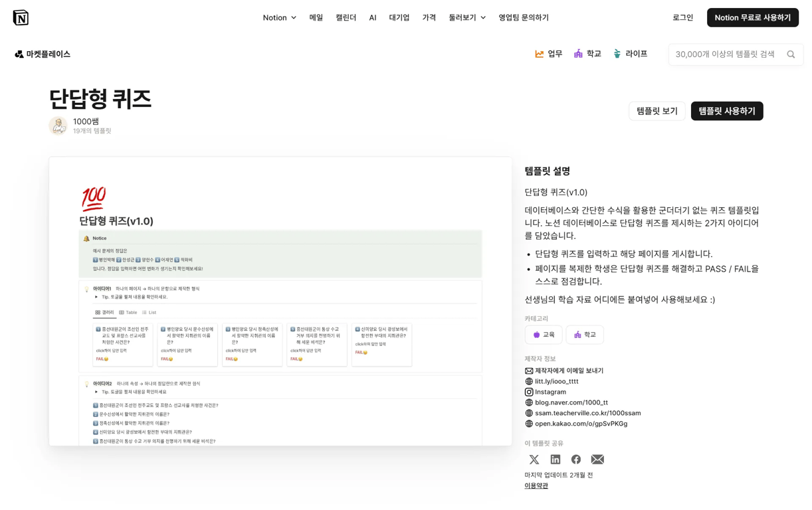The image size is (812, 510).
Task: Open the litt.ly/iooo_tttt link
Action: pyautogui.click(x=552, y=381)
